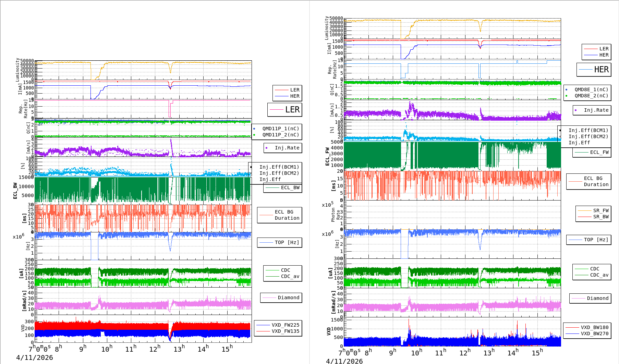Click the large HER legend box
The width and height of the screenshot is (619, 364).
594,70
